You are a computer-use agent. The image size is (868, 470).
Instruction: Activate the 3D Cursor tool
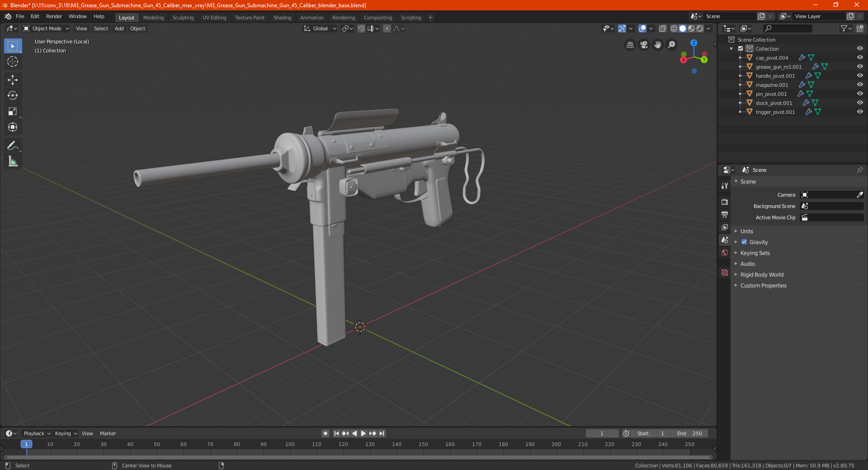point(13,61)
